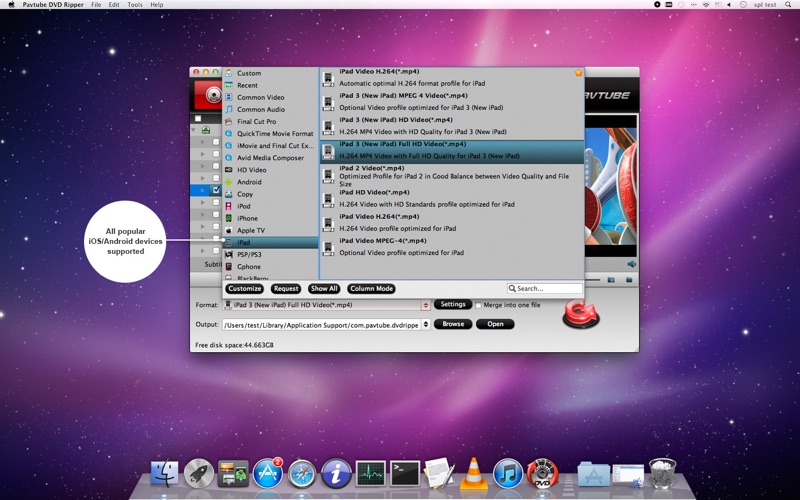800x500 pixels.
Task: Enable Merge into one file
Action: 478,305
